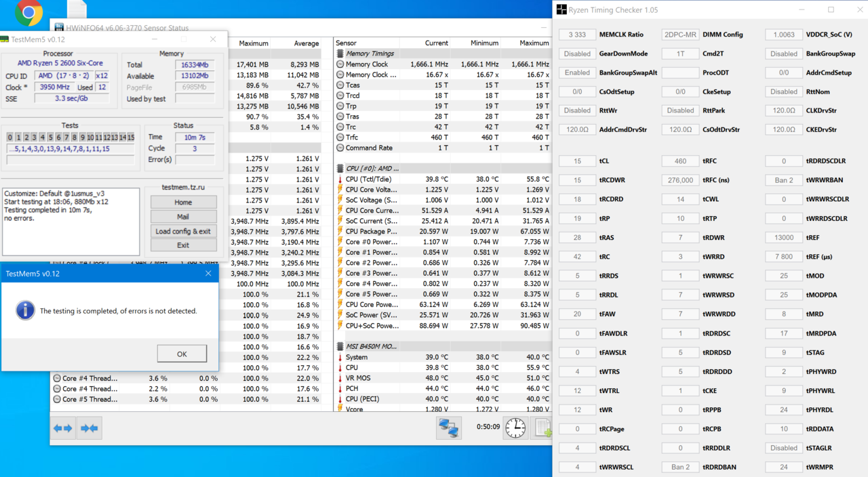Click the CLKDrvStr value 120.0Ω

click(x=784, y=110)
